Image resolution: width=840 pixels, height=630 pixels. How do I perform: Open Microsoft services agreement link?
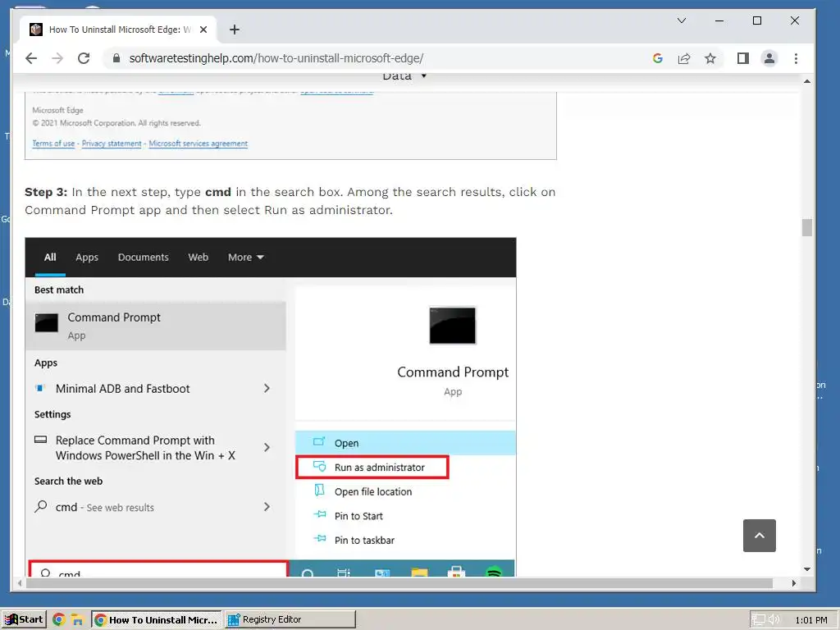pyautogui.click(x=199, y=144)
